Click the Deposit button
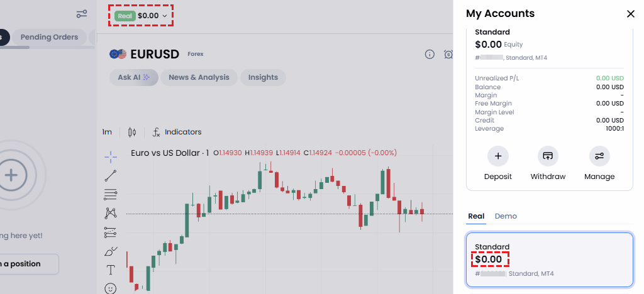644x294 pixels. [498, 163]
